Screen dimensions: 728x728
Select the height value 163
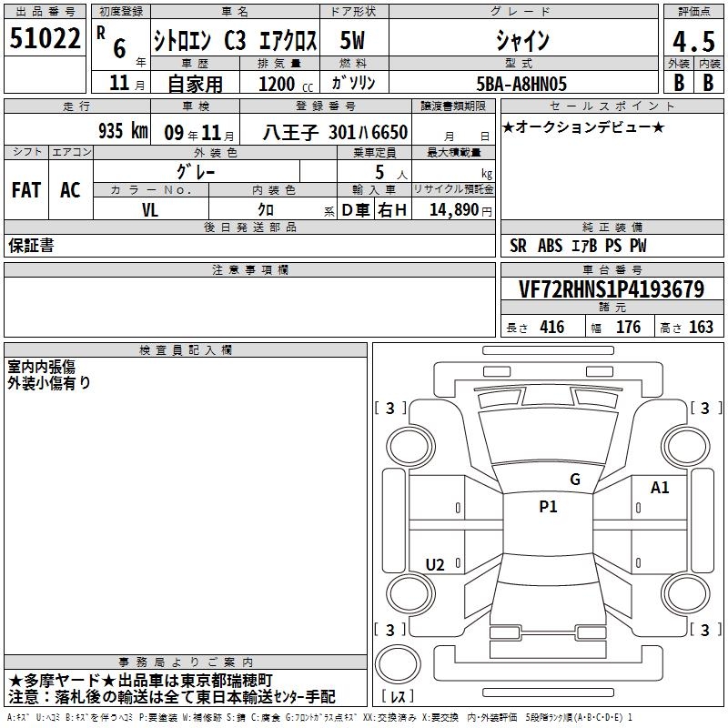click(x=701, y=327)
